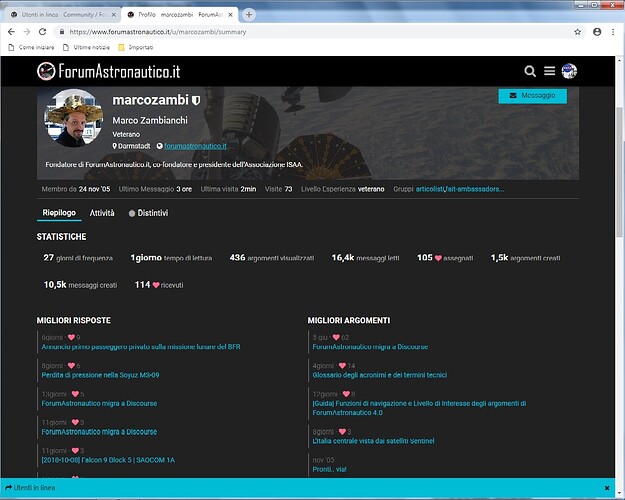Close the bottom Utenti in linea bar

tap(607, 488)
